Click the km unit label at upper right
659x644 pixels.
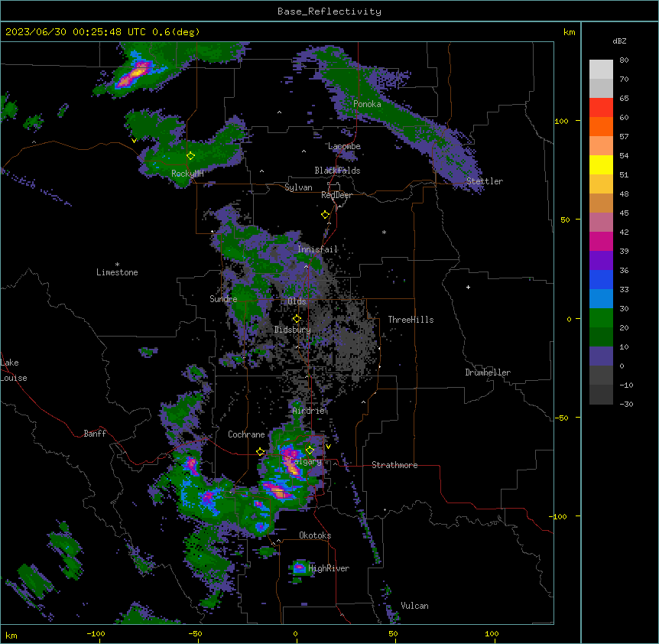click(x=569, y=32)
